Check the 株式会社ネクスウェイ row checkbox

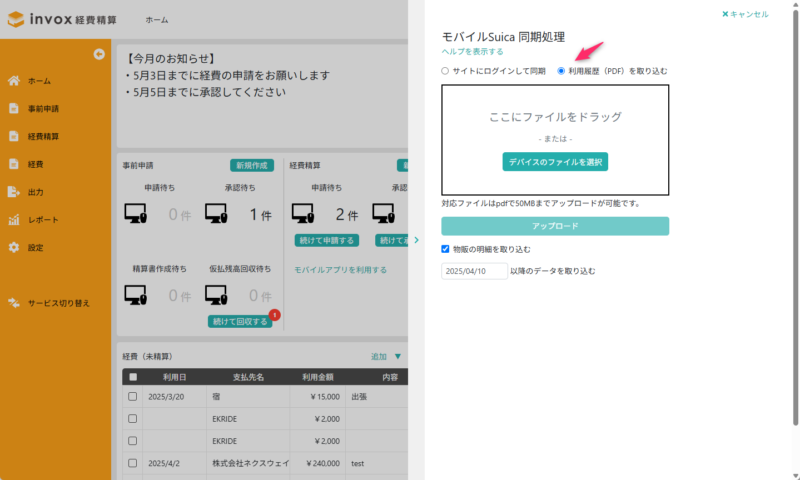tap(133, 463)
